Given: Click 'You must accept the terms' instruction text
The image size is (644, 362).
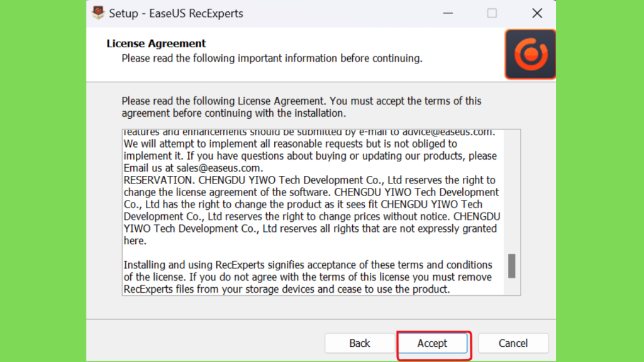Looking at the screenshot, I should [301, 107].
